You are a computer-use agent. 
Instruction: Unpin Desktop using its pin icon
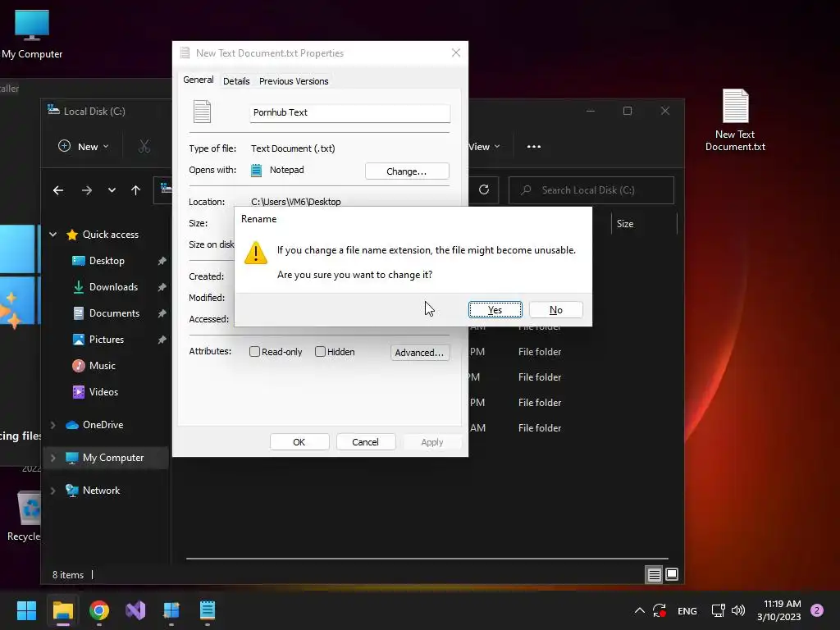tap(162, 261)
